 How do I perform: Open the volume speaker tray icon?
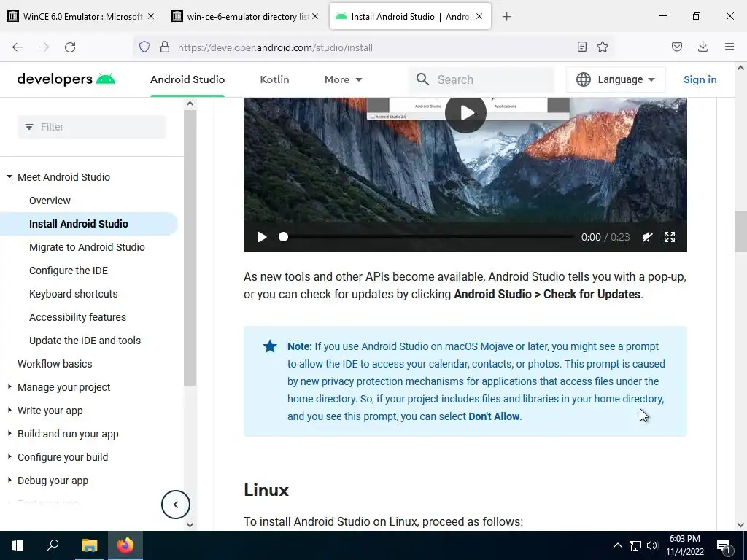[652, 545]
